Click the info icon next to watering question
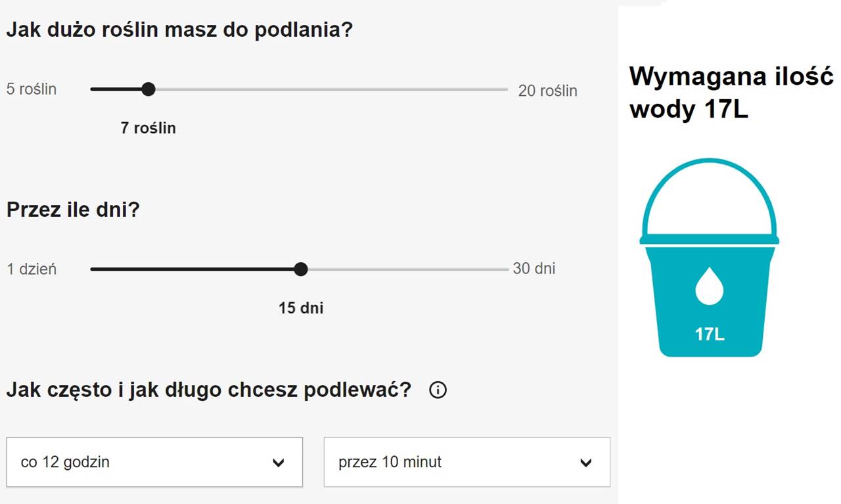 point(438,390)
